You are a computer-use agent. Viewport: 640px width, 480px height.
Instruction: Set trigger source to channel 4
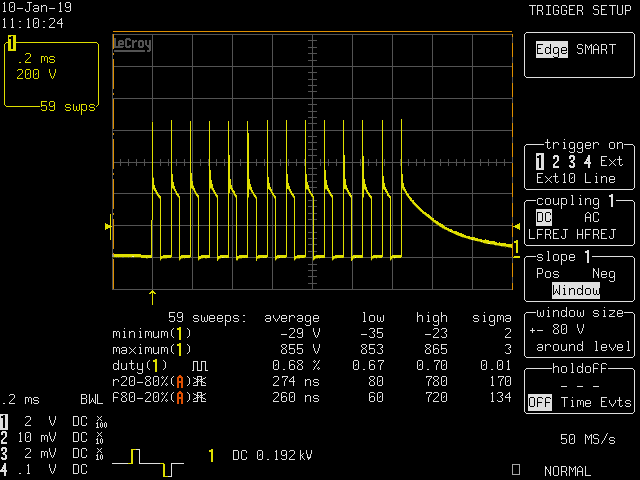pyautogui.click(x=587, y=162)
